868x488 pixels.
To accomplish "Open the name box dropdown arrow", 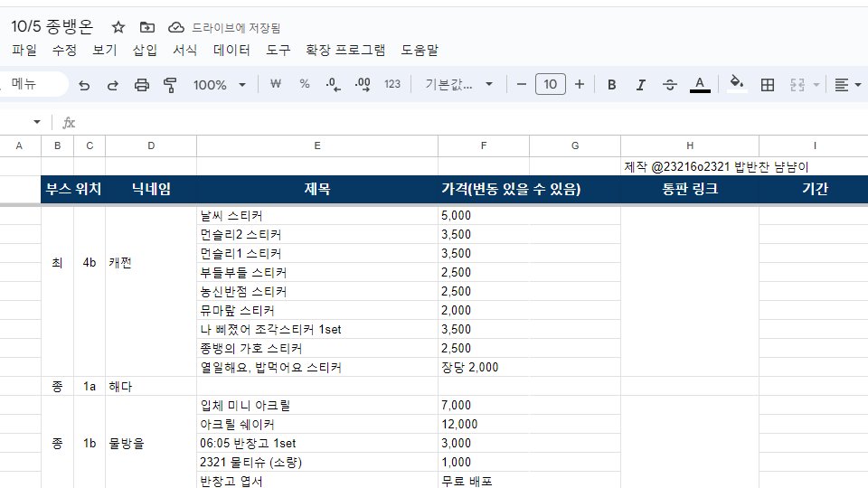I will point(37,122).
